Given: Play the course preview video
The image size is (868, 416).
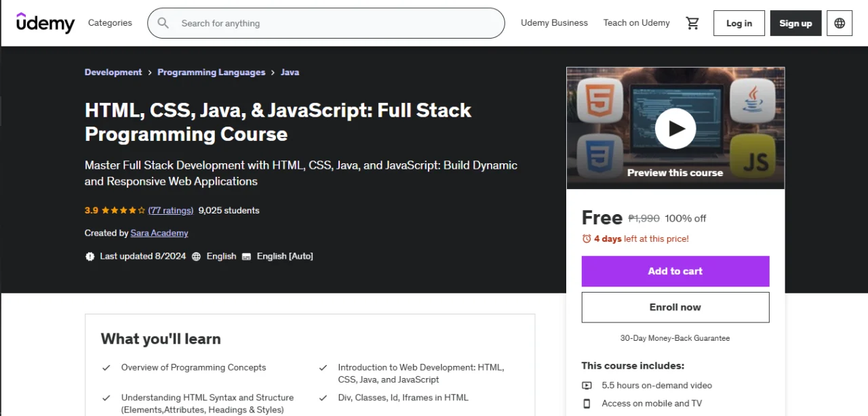Looking at the screenshot, I should tap(675, 128).
